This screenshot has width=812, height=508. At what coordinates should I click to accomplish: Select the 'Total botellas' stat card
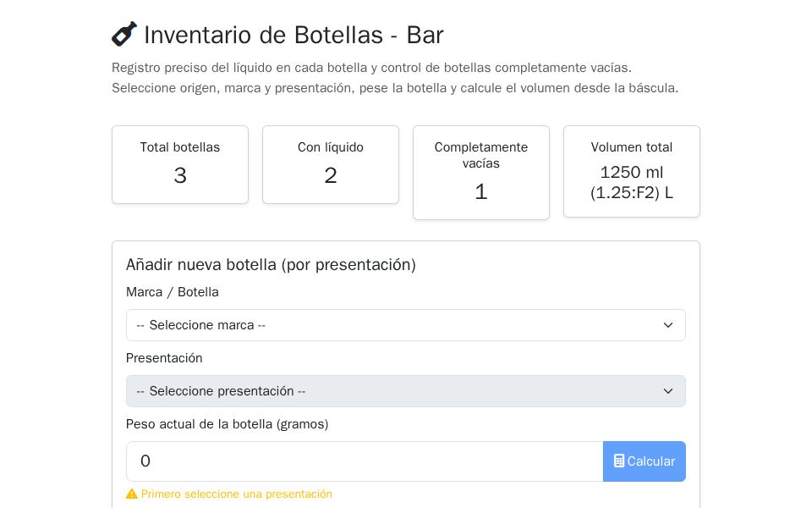180,164
